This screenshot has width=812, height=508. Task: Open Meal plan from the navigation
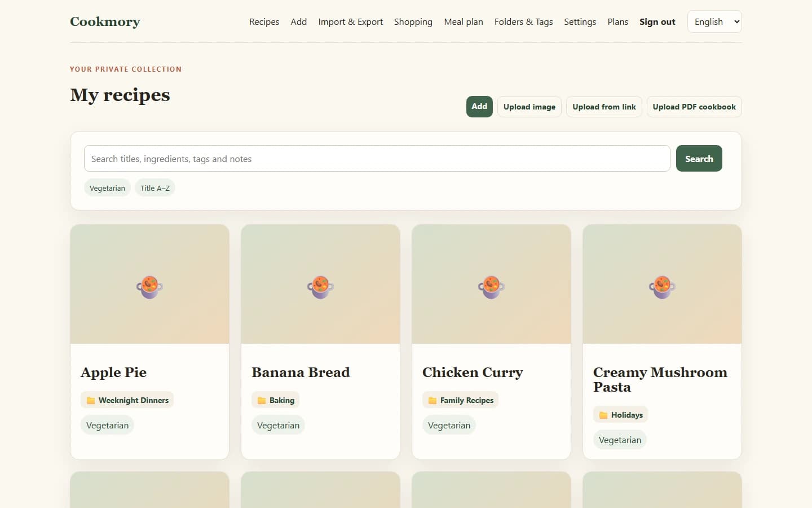click(463, 21)
